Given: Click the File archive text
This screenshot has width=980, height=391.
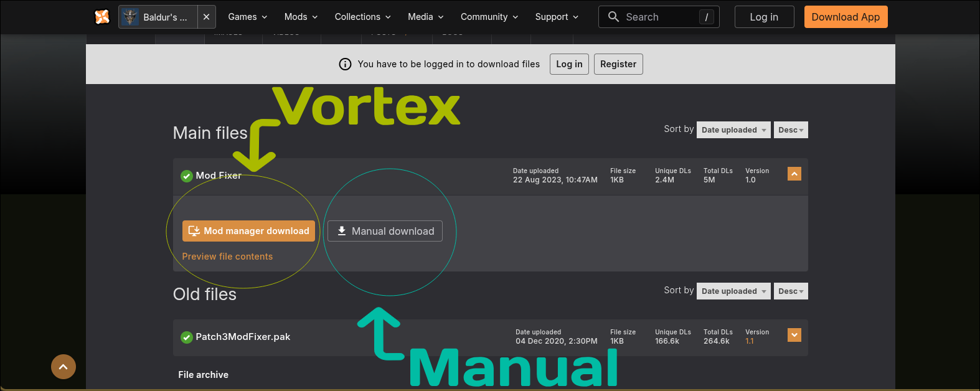Looking at the screenshot, I should point(204,375).
